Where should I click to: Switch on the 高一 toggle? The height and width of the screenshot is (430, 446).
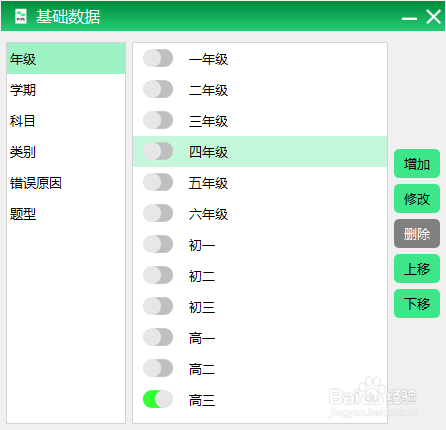point(158,337)
